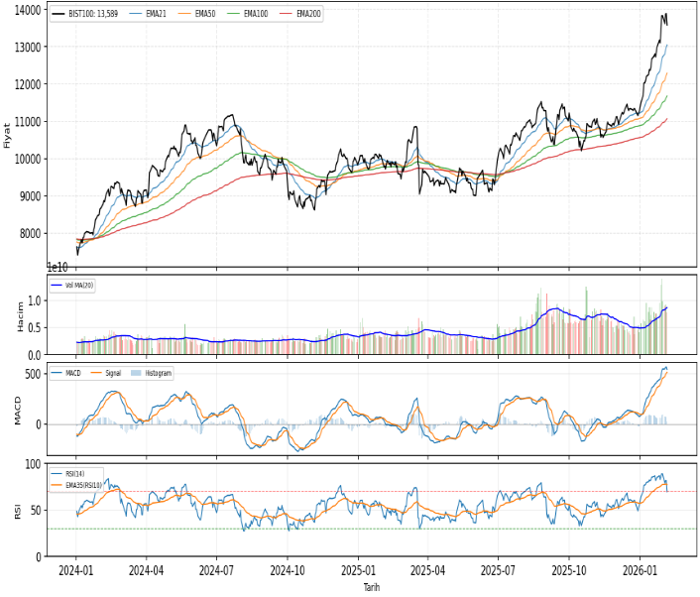The width and height of the screenshot is (700, 597).
Task: Click the 2024-10 date tick label
Action: pyautogui.click(x=288, y=572)
